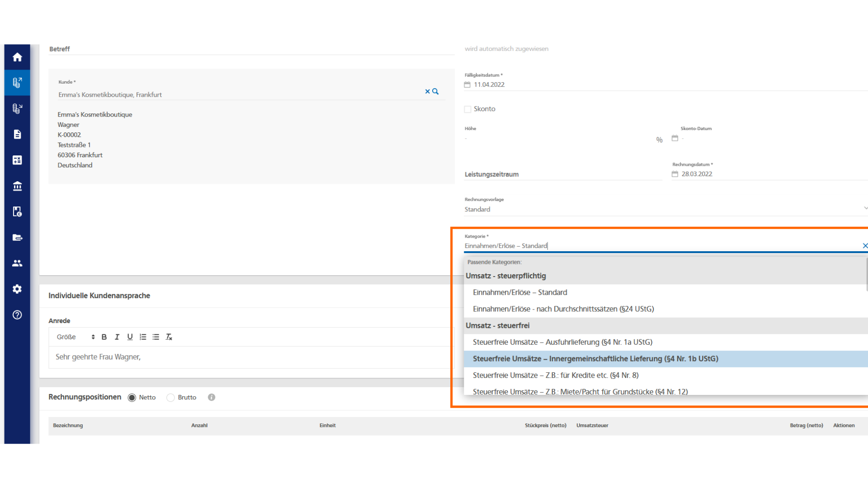Open the receipt book sidebar icon
Image resolution: width=868 pixels, height=488 pixels.
(17, 211)
